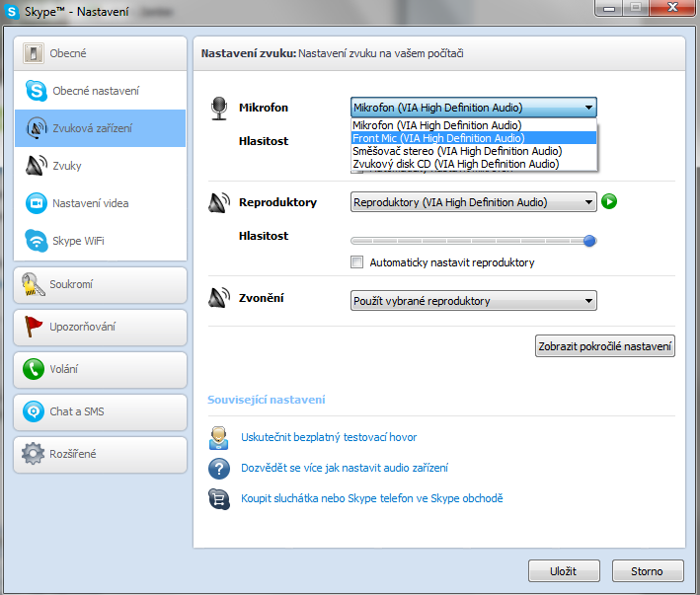
Task: Choose Zvukový disk CD option
Action: click(x=474, y=164)
